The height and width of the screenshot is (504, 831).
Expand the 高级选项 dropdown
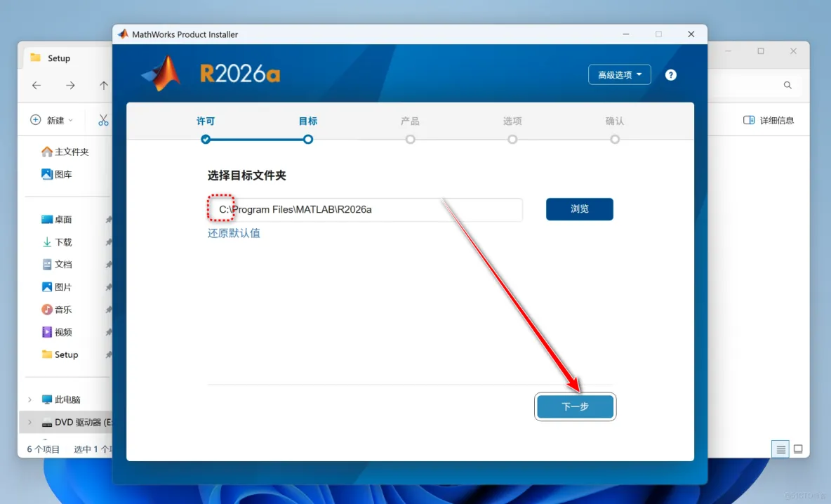619,74
